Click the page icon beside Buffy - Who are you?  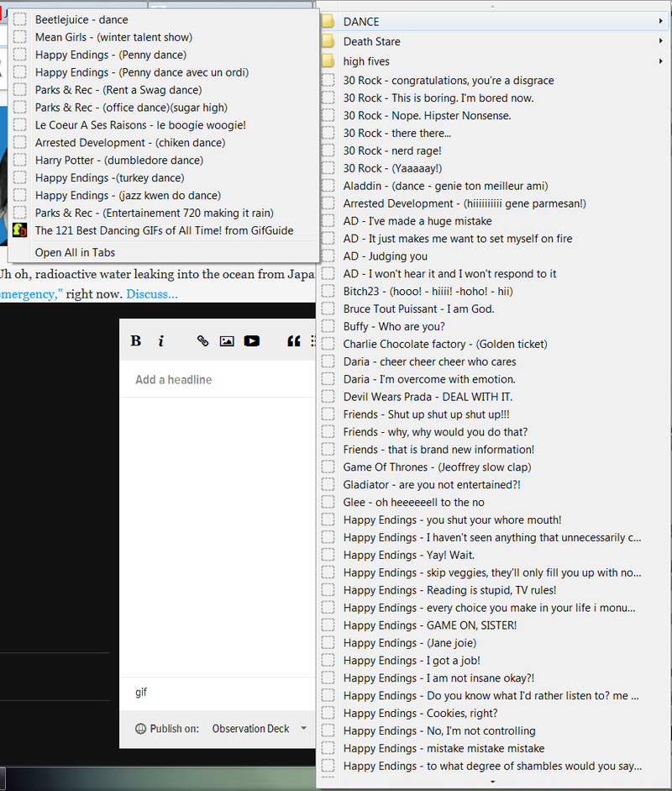coord(328,326)
